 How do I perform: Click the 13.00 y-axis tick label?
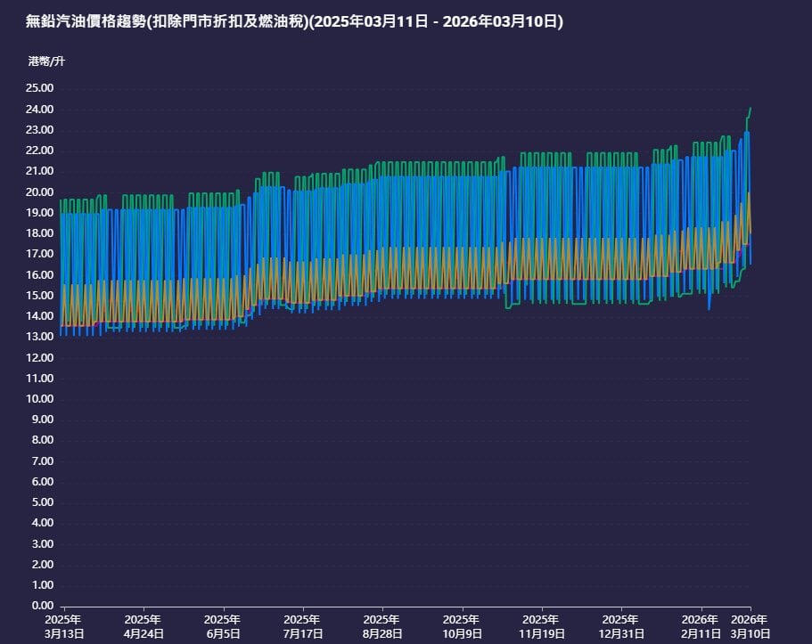[39, 337]
